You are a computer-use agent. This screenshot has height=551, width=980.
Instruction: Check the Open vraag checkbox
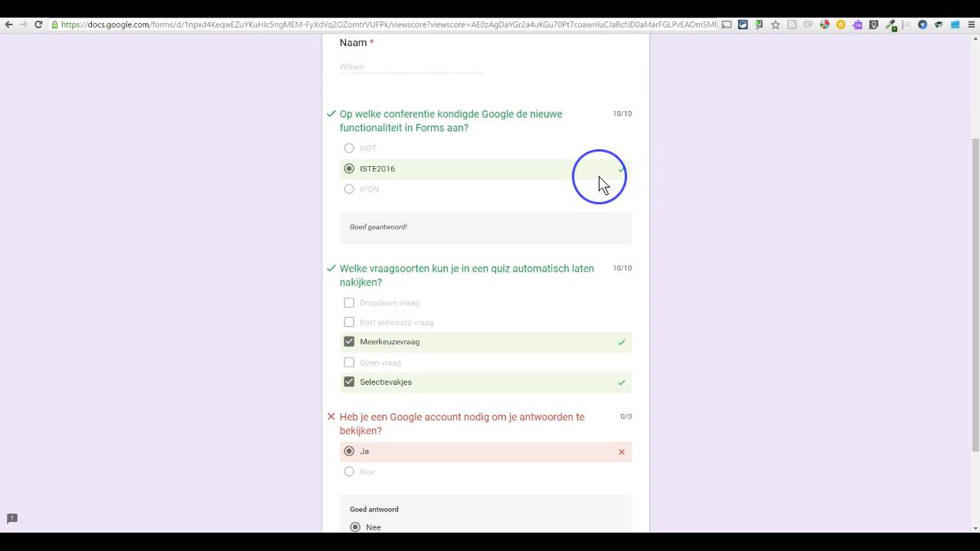[349, 363]
